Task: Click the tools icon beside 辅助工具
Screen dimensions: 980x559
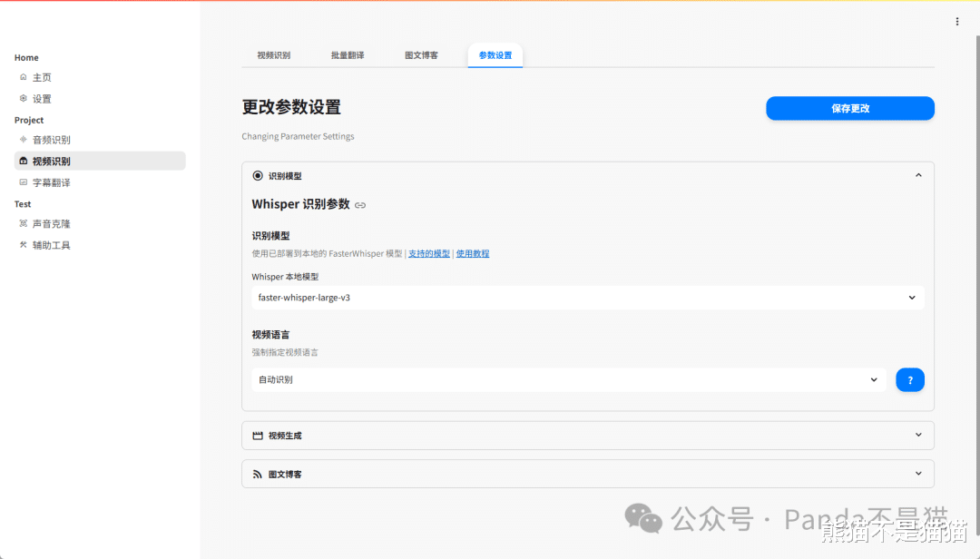Action: click(x=23, y=244)
